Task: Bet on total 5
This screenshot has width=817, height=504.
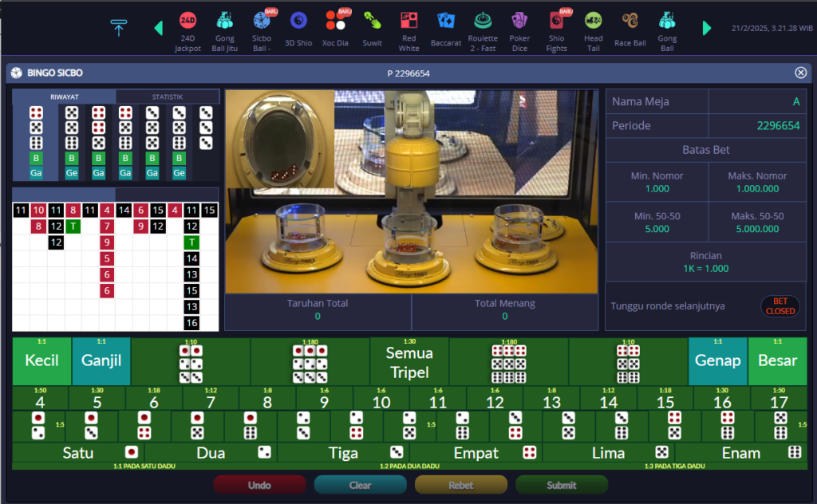Action: (97, 398)
